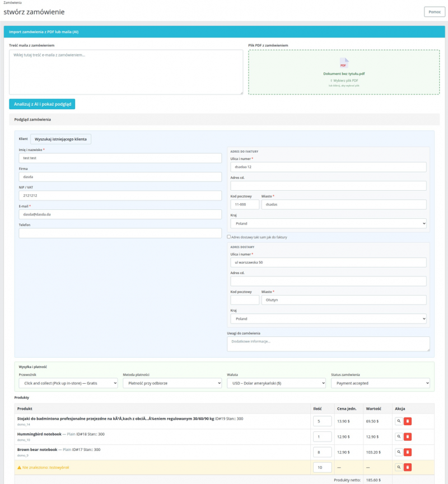The image size is (448, 484).
Task: Click 'Wyszukaj istniejącego klienta' button
Action: (60, 139)
